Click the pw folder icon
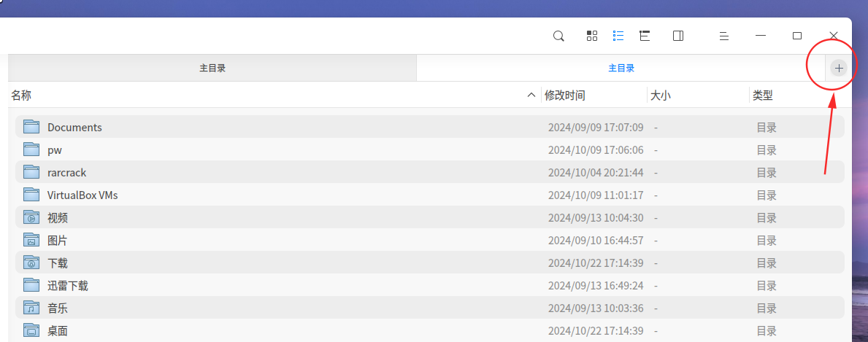The image size is (868, 342). tap(31, 149)
